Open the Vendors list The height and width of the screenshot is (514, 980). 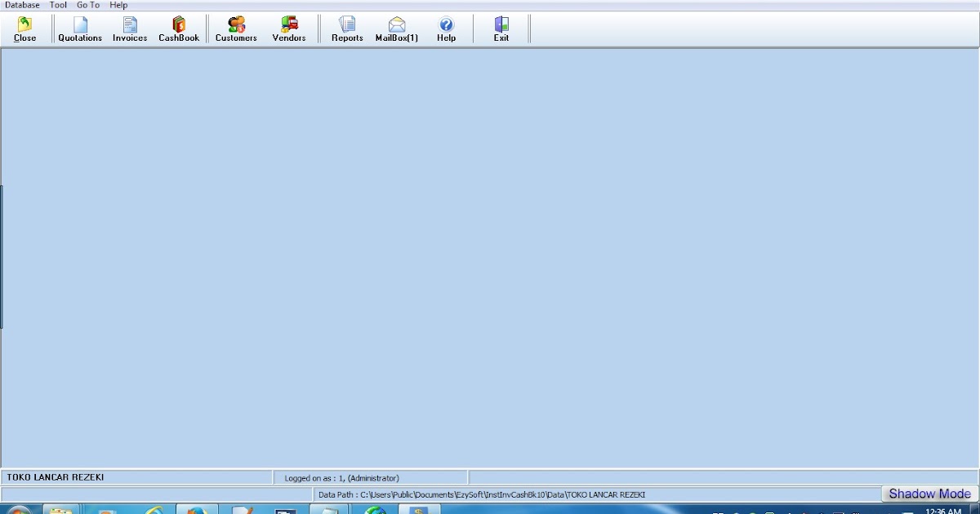point(289,29)
